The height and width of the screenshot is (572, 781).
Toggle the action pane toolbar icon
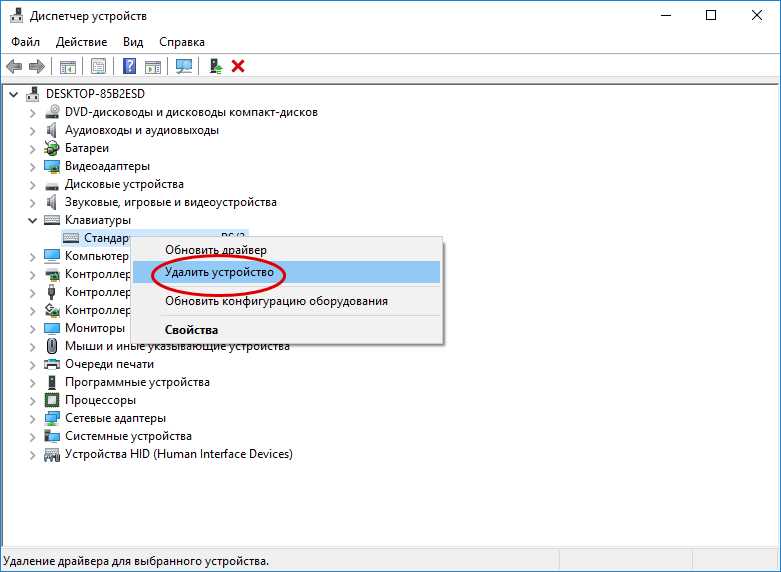click(x=153, y=66)
